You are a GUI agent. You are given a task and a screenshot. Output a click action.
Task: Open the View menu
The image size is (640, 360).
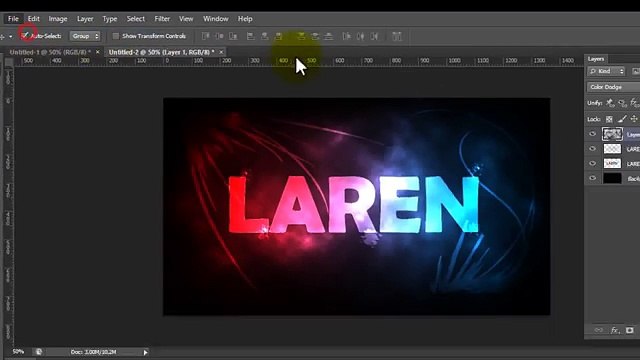(186, 19)
